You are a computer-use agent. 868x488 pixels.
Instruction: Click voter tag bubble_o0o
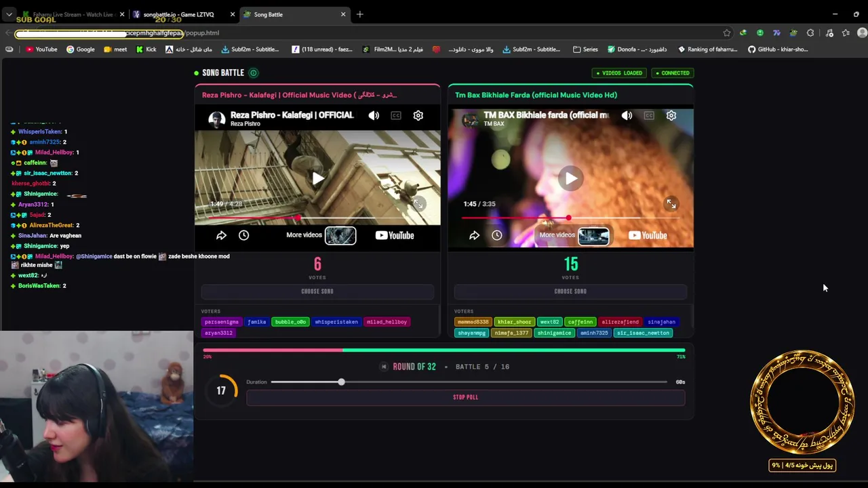290,322
